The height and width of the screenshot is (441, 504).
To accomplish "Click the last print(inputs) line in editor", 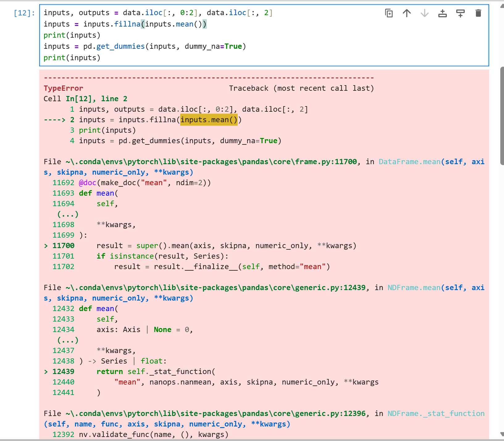I will [x=72, y=58].
